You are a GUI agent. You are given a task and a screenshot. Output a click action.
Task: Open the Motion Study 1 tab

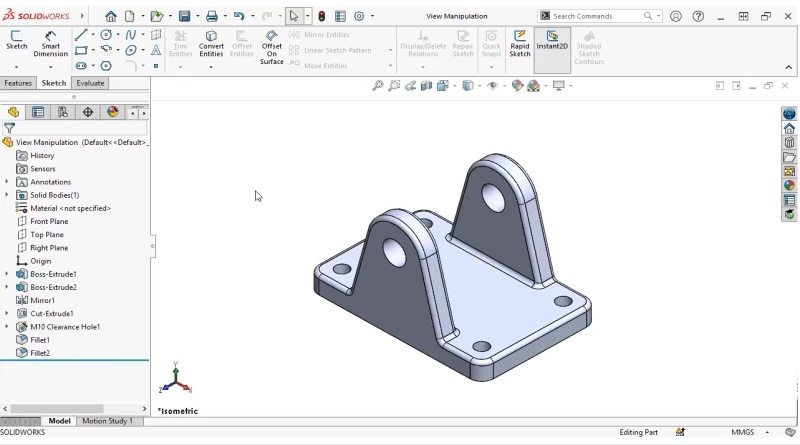coord(107,421)
